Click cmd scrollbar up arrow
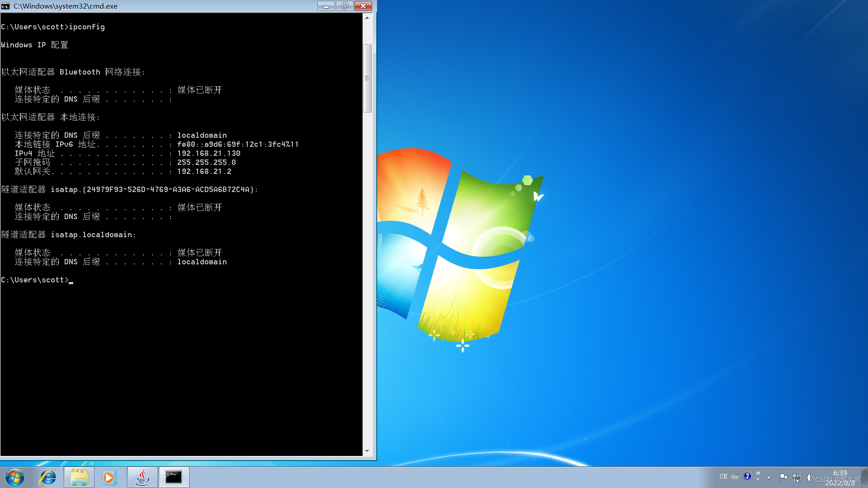 pyautogui.click(x=367, y=18)
